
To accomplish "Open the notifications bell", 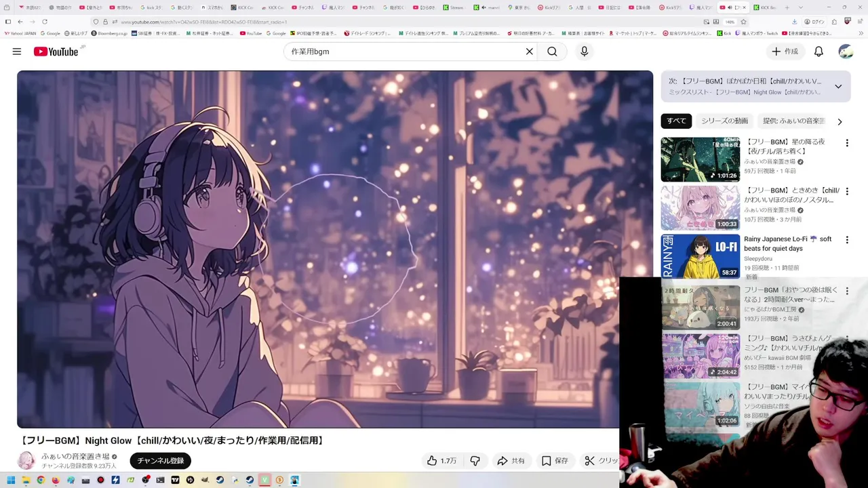I will pos(818,52).
